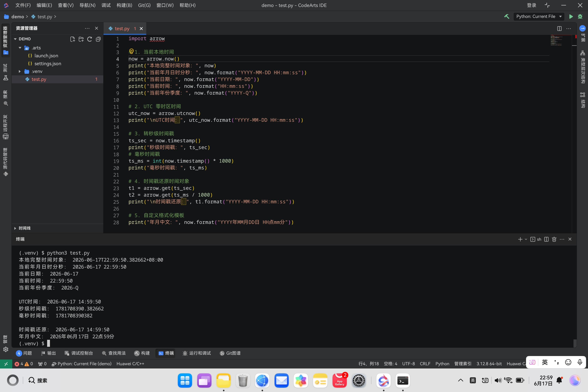
Task: Switch to the 调试控制台 tab
Action: pos(79,353)
